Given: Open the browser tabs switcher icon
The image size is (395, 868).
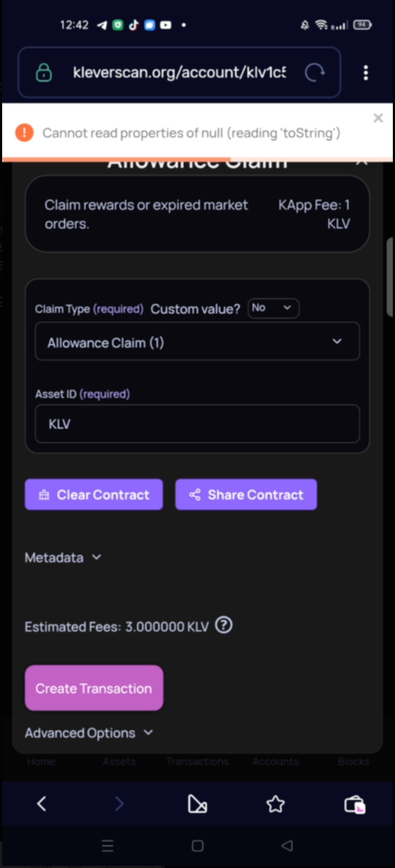Looking at the screenshot, I should 354,805.
